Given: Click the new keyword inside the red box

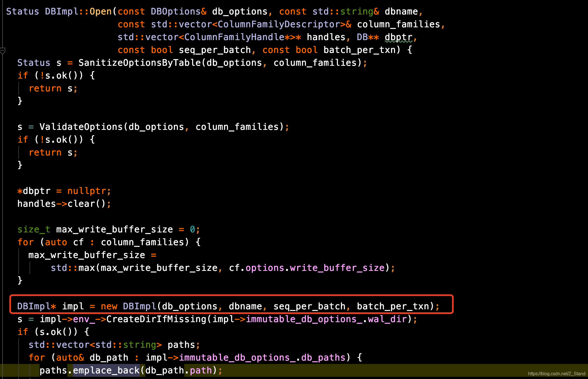Looking at the screenshot, I should [109, 306].
